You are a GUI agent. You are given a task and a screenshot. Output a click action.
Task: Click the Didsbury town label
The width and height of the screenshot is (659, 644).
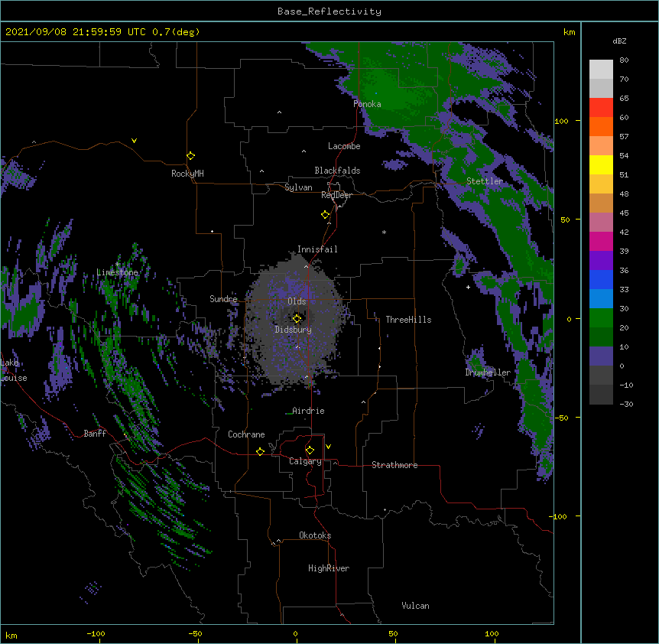[x=294, y=330]
